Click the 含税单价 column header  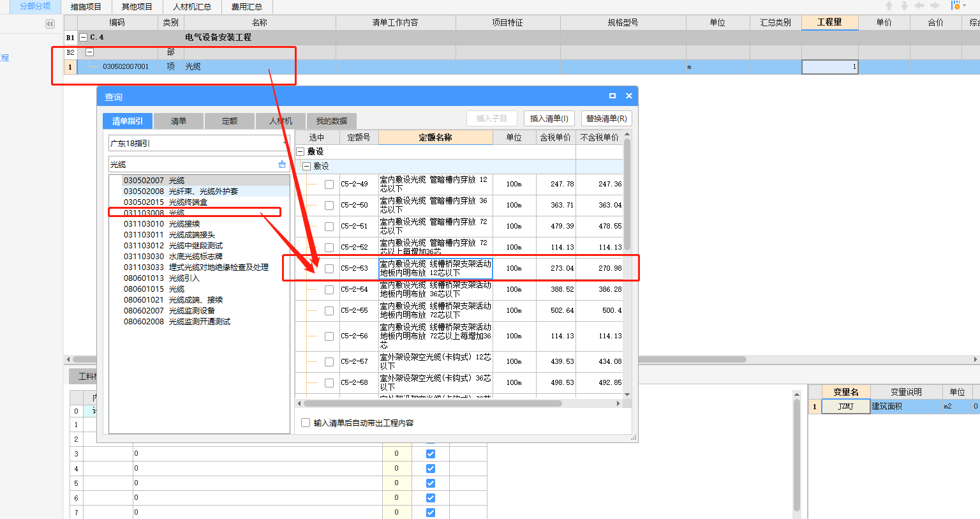pos(556,137)
